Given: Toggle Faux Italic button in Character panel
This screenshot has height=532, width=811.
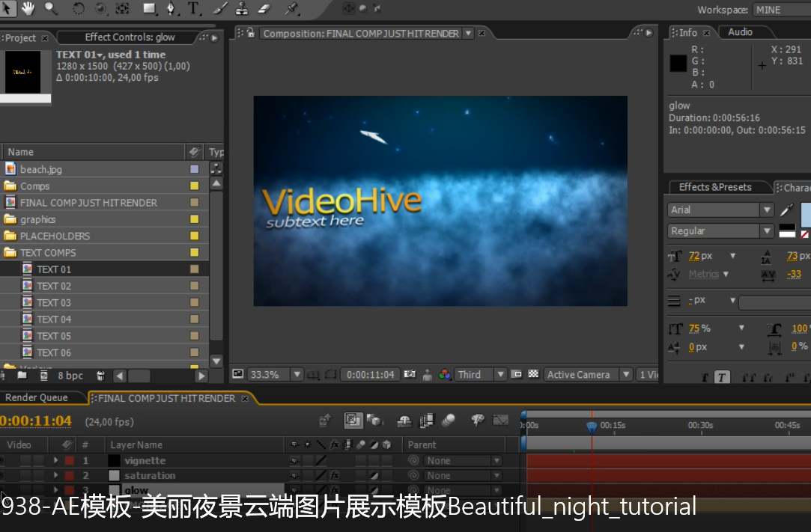Looking at the screenshot, I should pyautogui.click(x=722, y=377).
